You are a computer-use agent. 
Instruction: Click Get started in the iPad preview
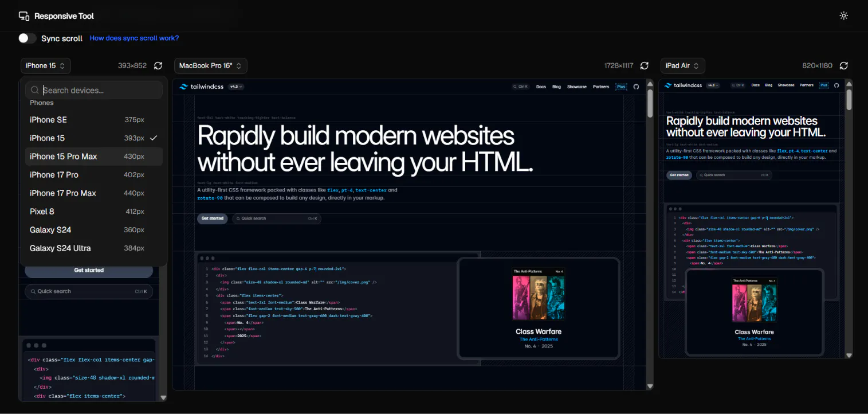pyautogui.click(x=679, y=175)
